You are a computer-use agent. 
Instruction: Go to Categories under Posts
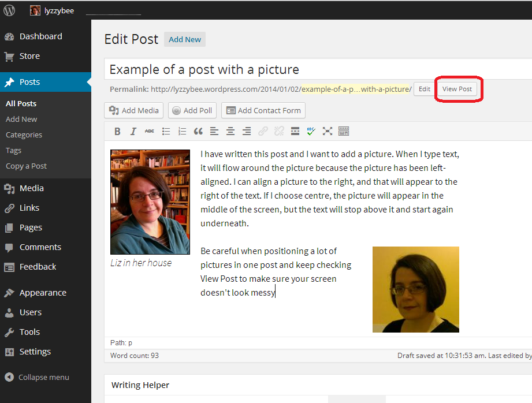[x=24, y=135]
